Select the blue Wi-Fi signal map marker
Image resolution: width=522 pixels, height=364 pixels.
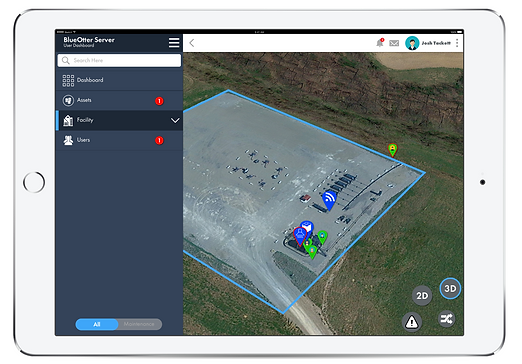[x=329, y=200]
